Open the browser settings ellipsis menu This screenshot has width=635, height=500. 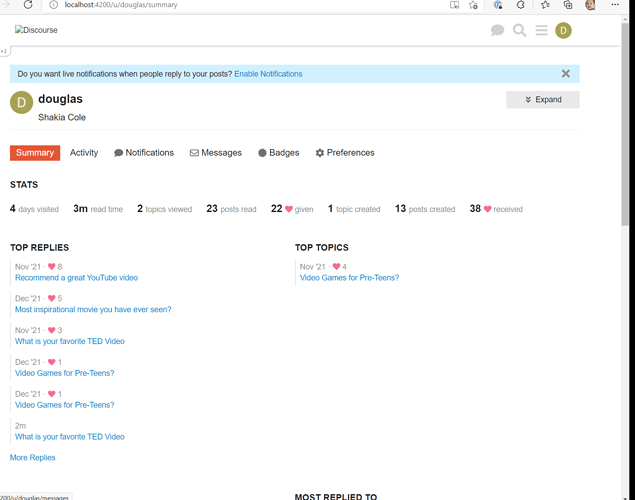coord(615,5)
